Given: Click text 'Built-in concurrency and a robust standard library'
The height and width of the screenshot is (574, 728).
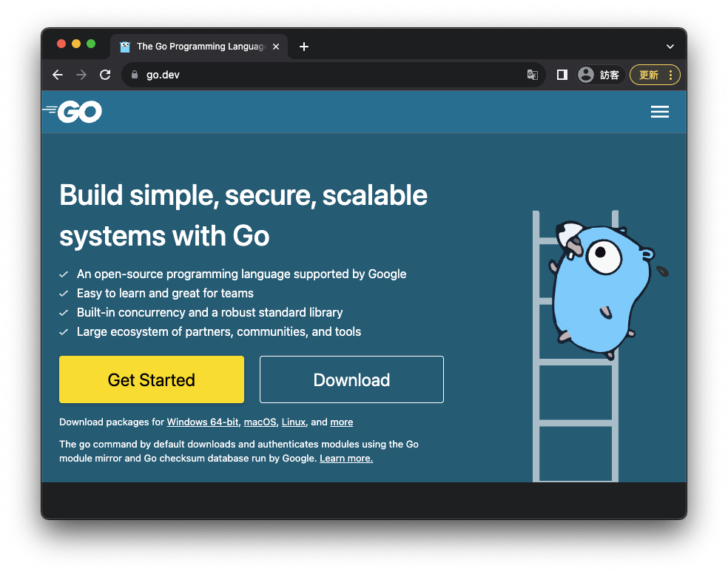Looking at the screenshot, I should click(x=210, y=312).
